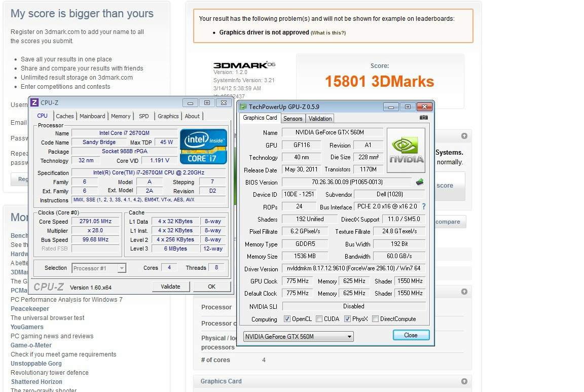Click the 15801 3DMarks score text
584x392 pixels.
[x=380, y=82]
